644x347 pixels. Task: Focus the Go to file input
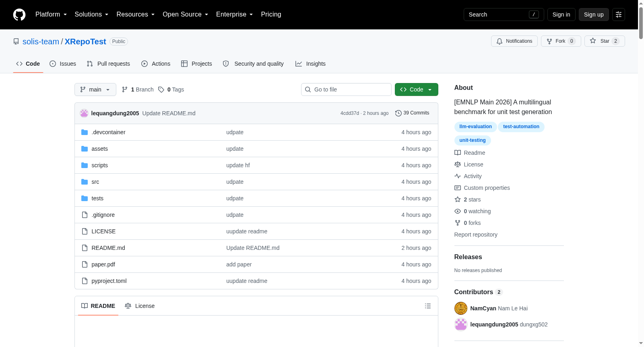346,89
